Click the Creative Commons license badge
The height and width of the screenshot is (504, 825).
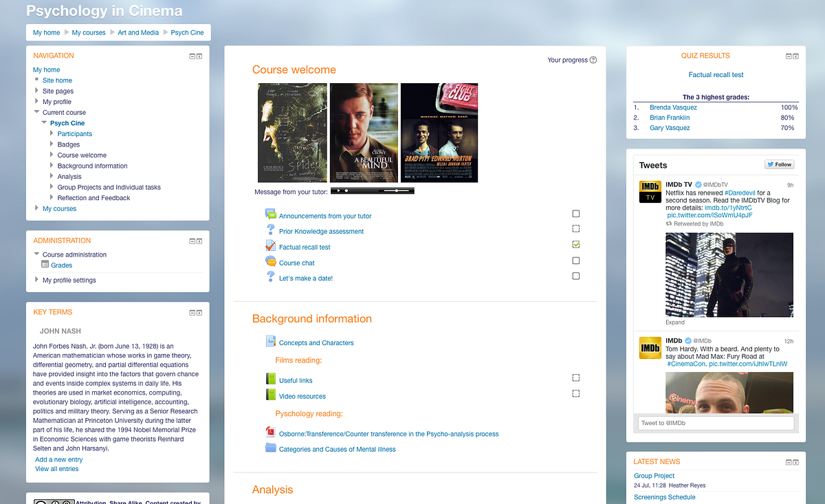[54, 501]
